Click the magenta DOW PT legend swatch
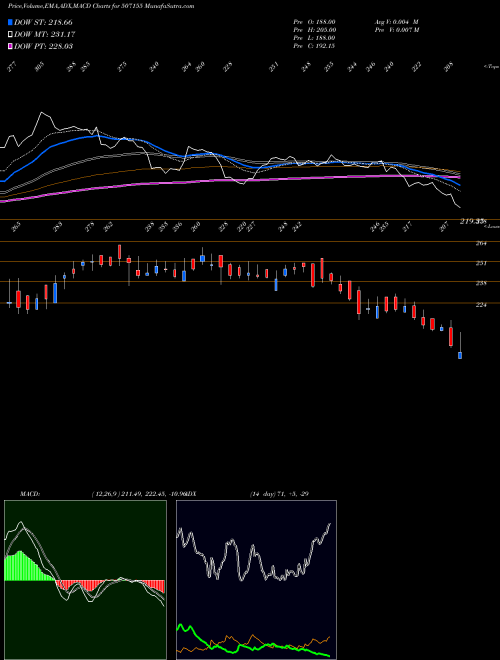Viewport: 500px width, 660px height. pyautogui.click(x=10, y=46)
